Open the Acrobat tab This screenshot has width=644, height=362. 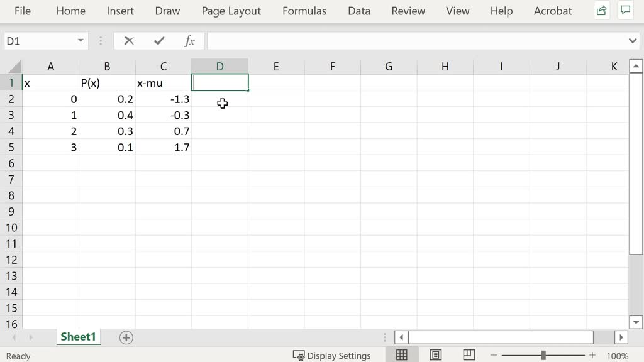552,11
